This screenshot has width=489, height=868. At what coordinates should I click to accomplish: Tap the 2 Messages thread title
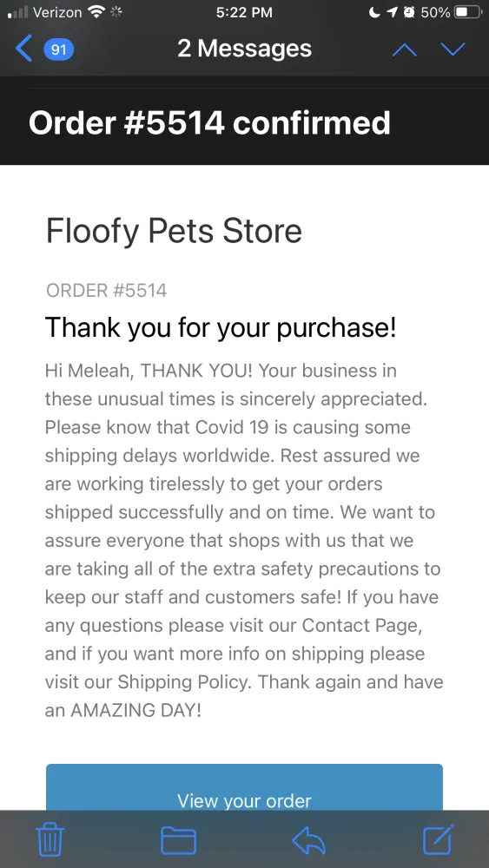(x=244, y=49)
